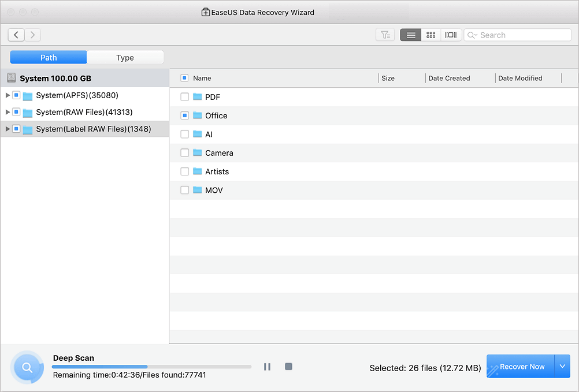The image size is (579, 392).
Task: Open the Recover Now dropdown arrow
Action: [562, 366]
